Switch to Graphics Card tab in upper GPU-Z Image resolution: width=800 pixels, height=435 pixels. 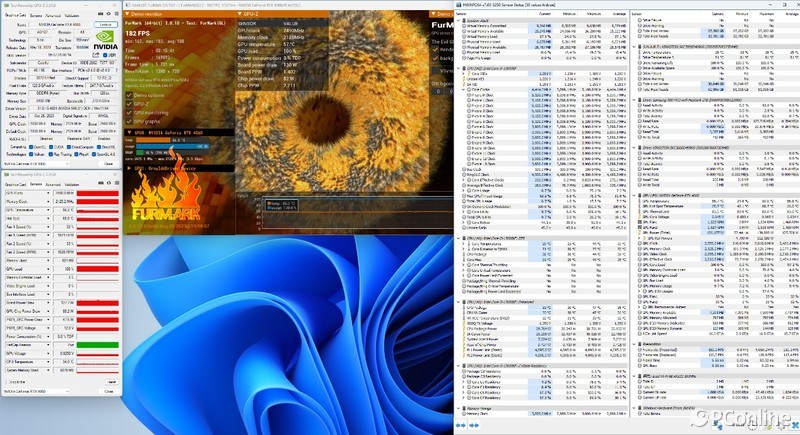(16, 16)
